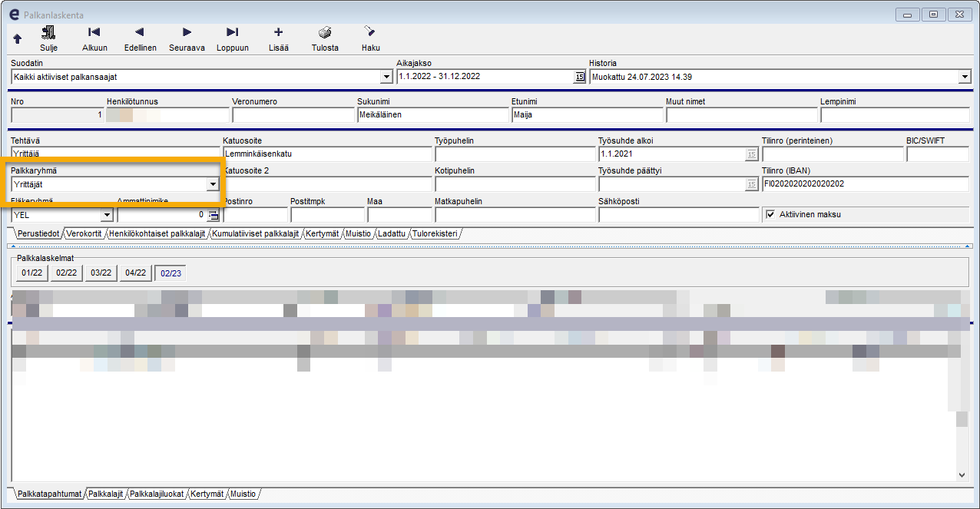Expand the Suodatin dropdown
Viewport: 980px width, 509px height.
pos(386,77)
